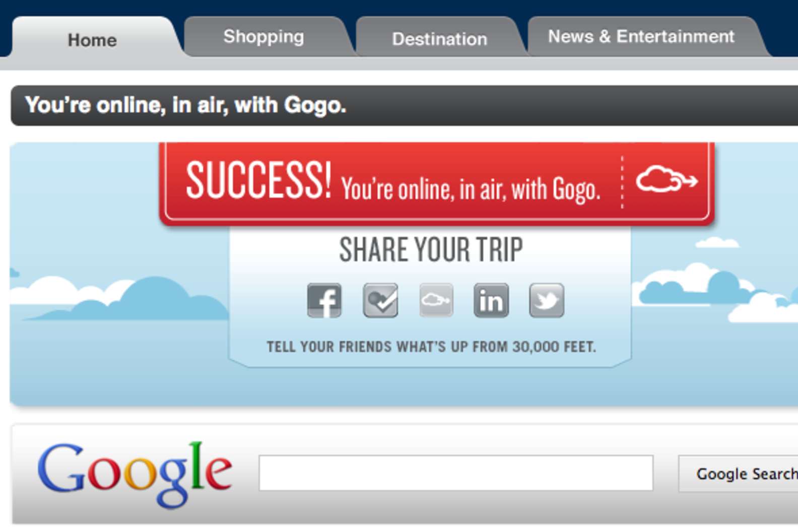
Task: Click 'You're online, in air' banner text
Action: tap(471, 189)
